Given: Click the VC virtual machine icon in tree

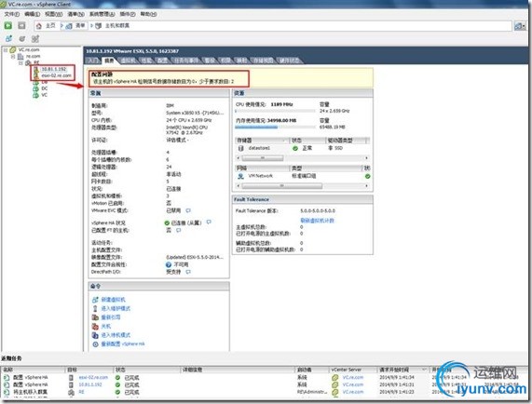Looking at the screenshot, I should (x=35, y=95).
